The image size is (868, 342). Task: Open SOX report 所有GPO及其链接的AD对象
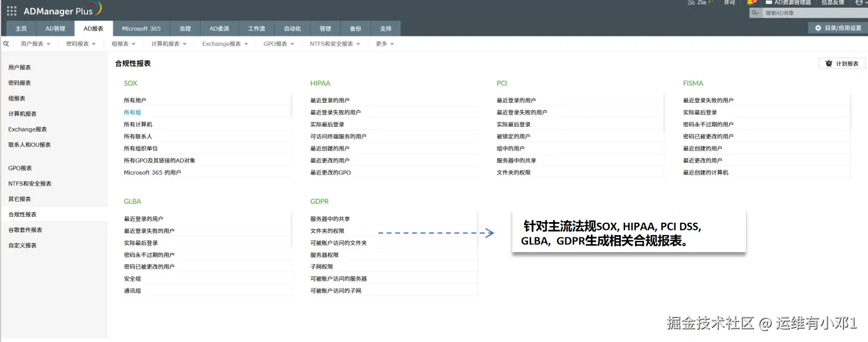tap(160, 160)
